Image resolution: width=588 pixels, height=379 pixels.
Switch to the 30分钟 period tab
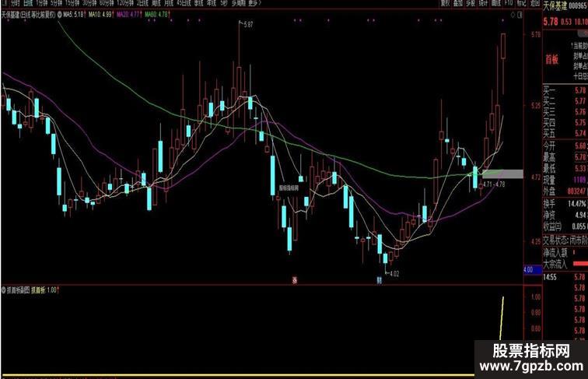coord(89,3)
